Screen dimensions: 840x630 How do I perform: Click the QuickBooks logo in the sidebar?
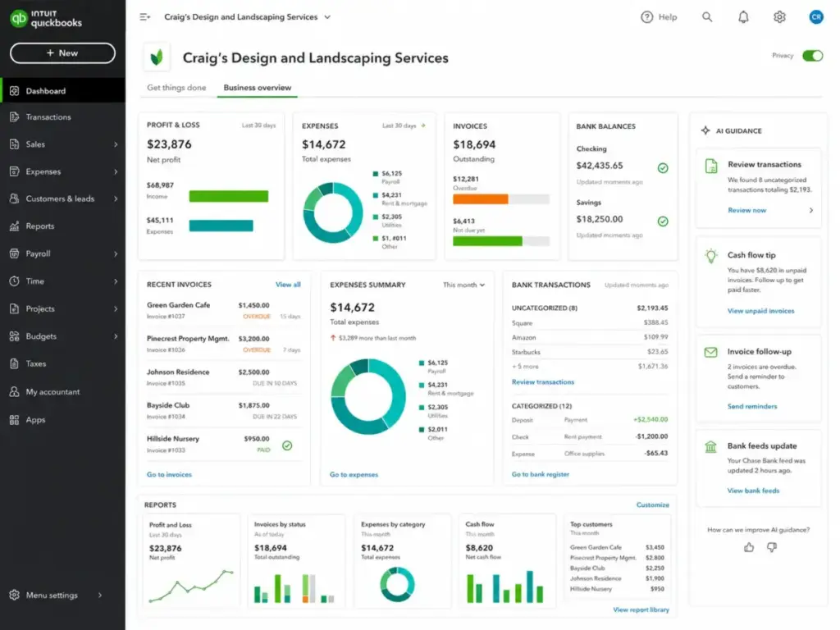coord(46,19)
